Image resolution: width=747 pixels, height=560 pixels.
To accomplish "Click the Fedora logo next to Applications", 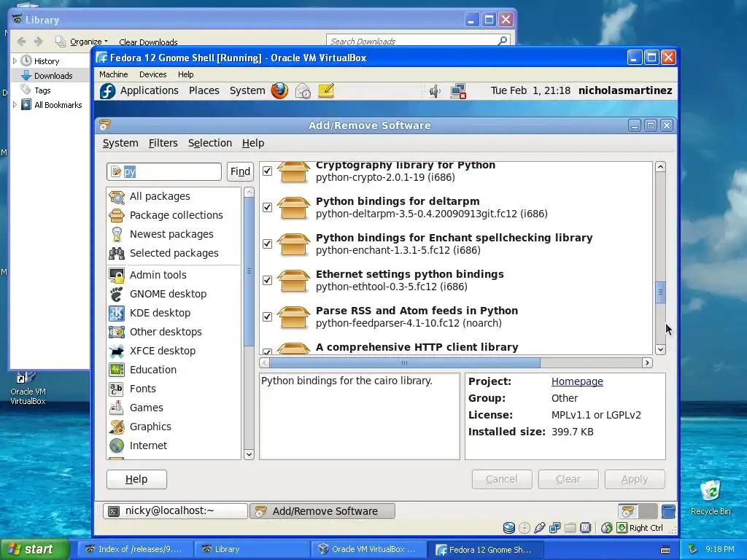I will [108, 90].
